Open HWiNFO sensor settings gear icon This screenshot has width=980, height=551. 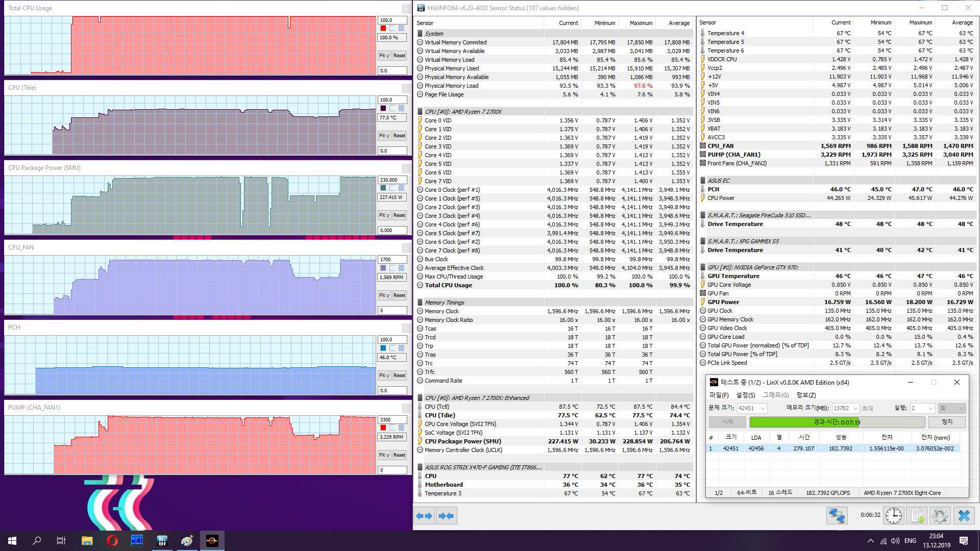[x=940, y=516]
